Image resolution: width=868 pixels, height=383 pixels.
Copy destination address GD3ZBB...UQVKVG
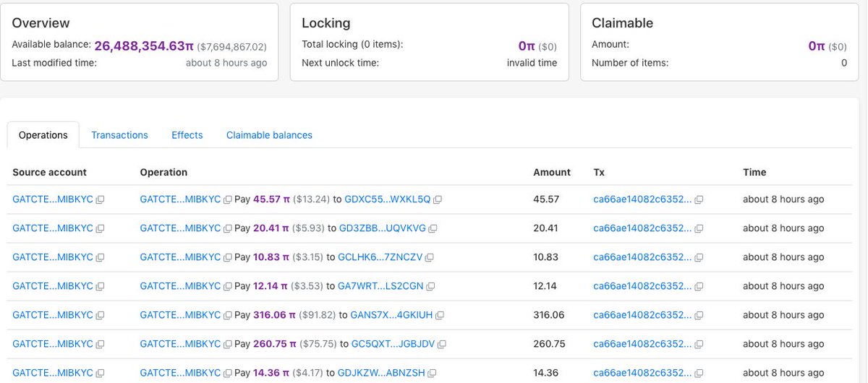point(433,228)
